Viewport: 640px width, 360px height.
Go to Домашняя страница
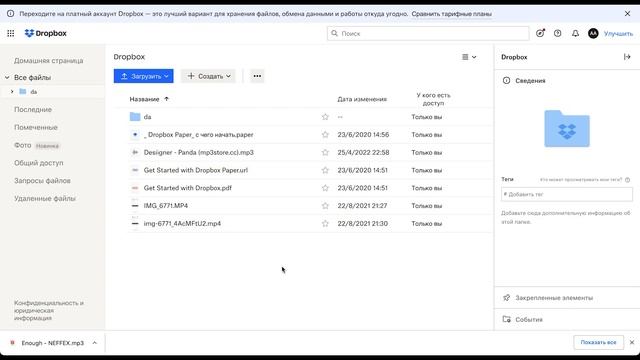coord(49,60)
